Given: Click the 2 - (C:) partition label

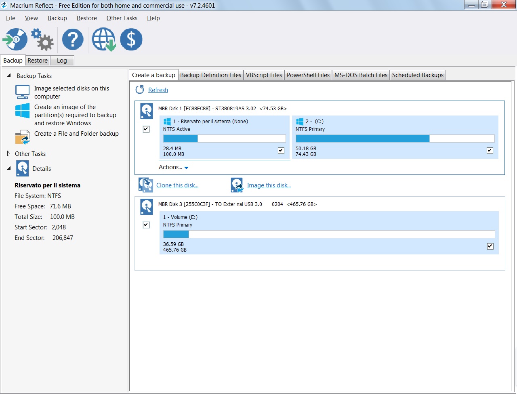Looking at the screenshot, I should point(315,122).
